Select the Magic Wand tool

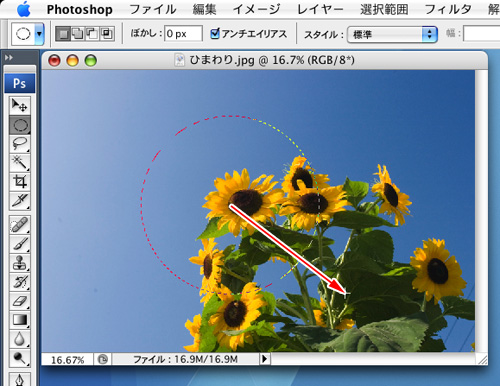click(20, 163)
